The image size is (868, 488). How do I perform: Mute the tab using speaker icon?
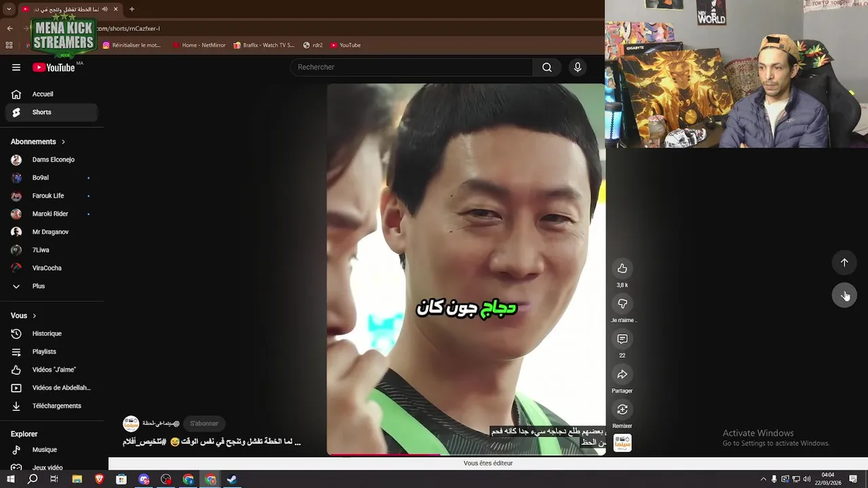click(x=104, y=9)
